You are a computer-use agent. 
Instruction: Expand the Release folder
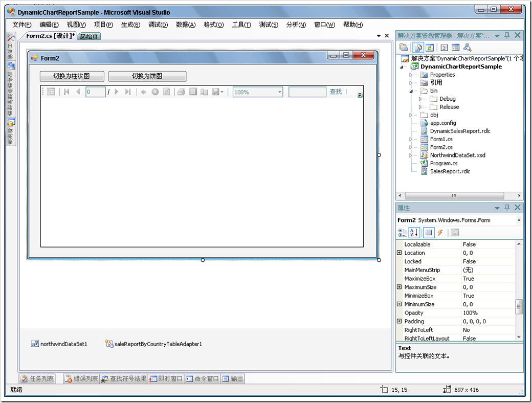tap(420, 107)
